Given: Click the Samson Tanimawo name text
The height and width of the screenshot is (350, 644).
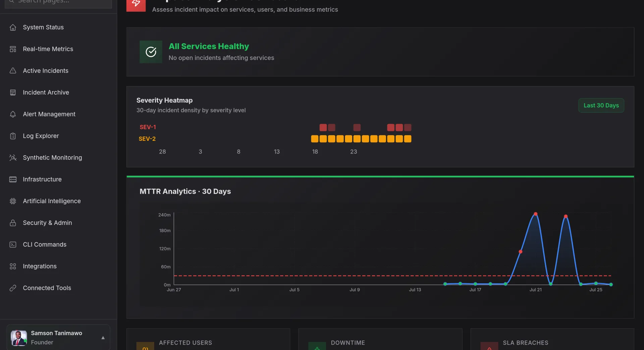Looking at the screenshot, I should [56, 333].
